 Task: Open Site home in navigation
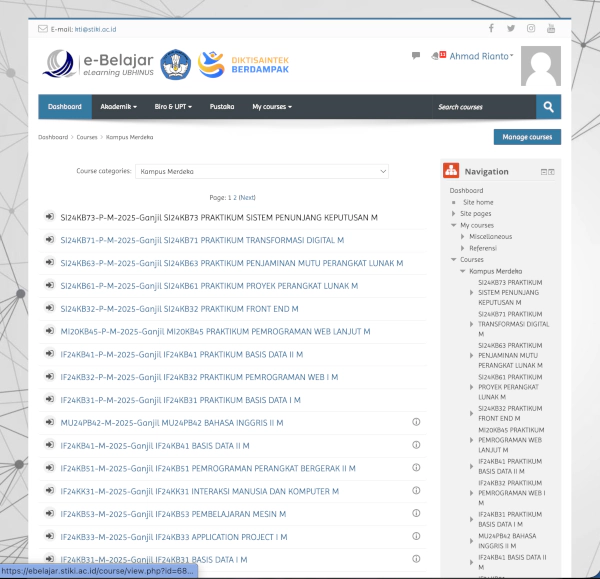click(x=478, y=202)
